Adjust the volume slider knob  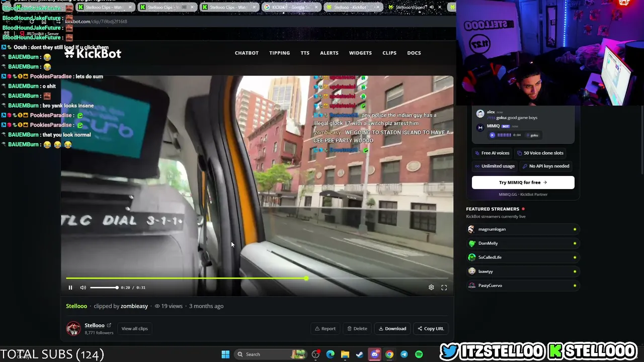click(117, 288)
